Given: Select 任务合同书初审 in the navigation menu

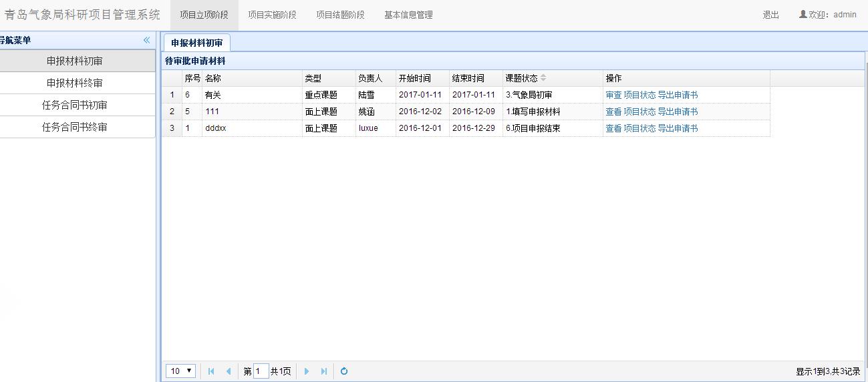Looking at the screenshot, I should point(75,105).
